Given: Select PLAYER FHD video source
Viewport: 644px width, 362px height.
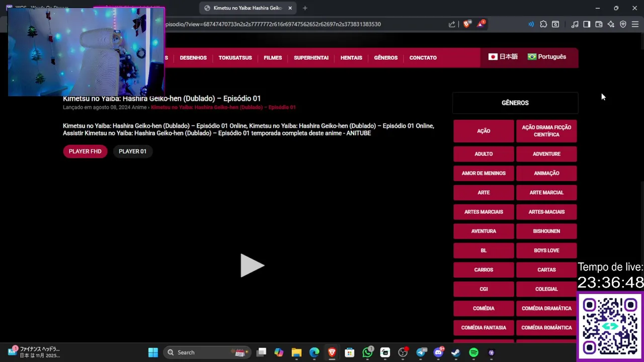Looking at the screenshot, I should 85,151.
